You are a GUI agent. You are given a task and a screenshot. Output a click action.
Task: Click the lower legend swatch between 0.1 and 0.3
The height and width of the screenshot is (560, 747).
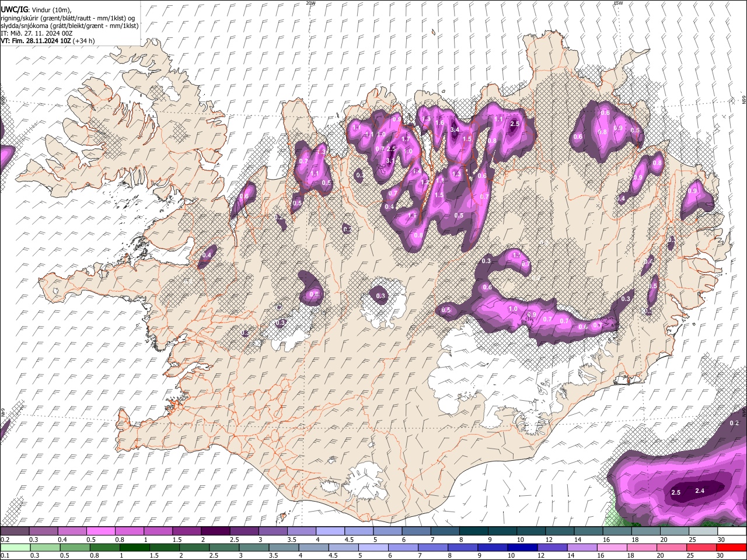coord(15,547)
